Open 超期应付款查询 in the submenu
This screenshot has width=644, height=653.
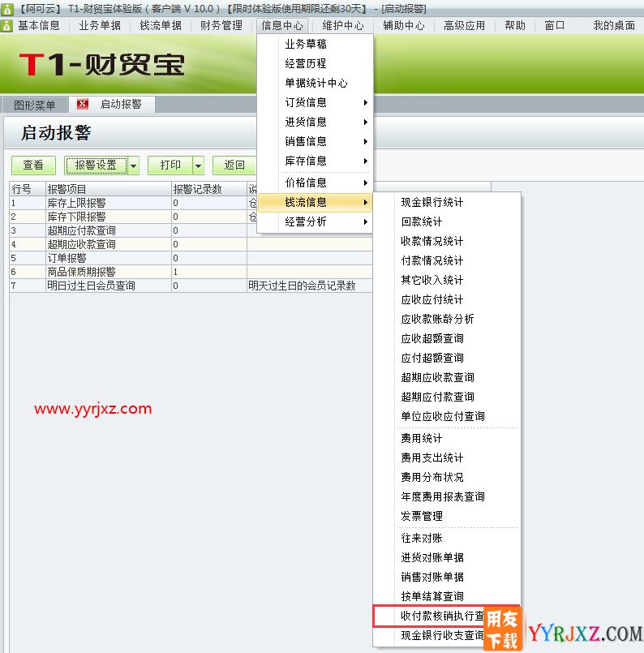coord(447,397)
